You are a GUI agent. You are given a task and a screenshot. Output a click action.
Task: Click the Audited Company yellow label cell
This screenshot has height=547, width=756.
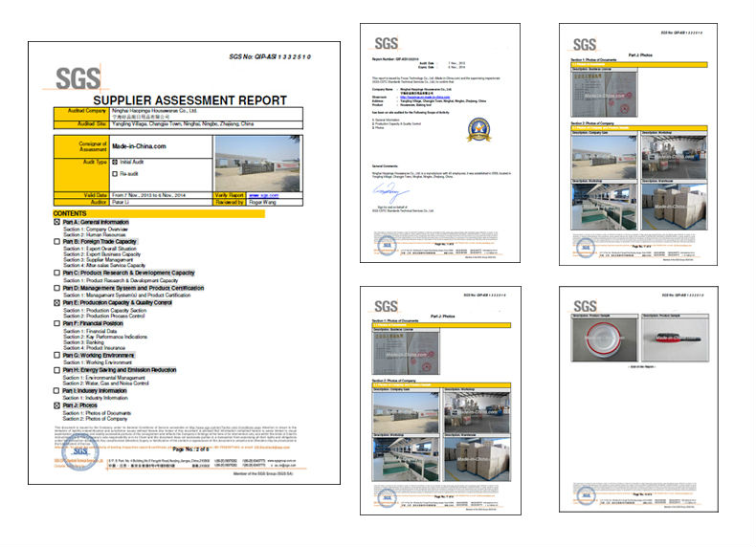(x=81, y=114)
